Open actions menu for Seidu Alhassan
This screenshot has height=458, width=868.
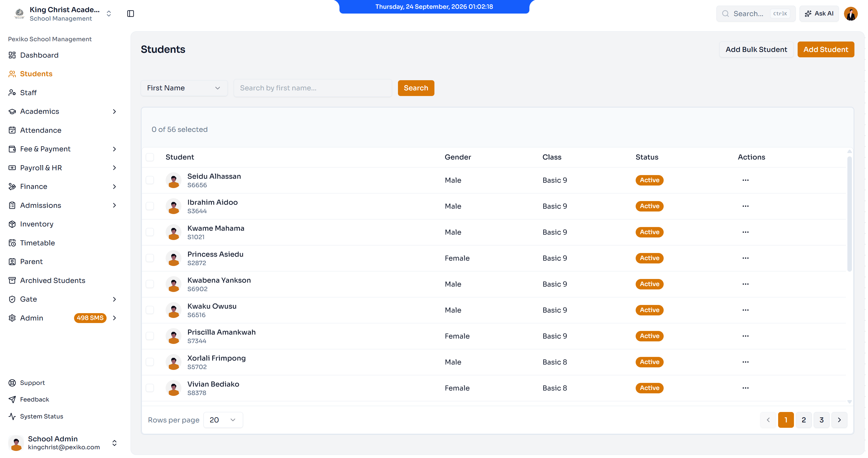(745, 180)
